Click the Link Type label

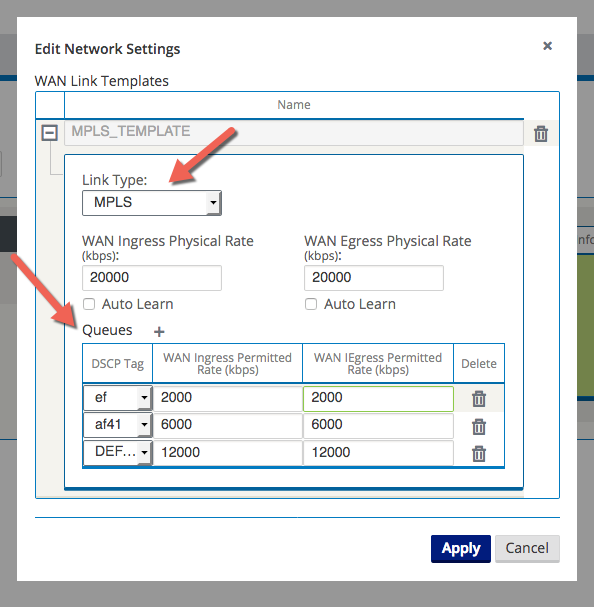click(115, 180)
